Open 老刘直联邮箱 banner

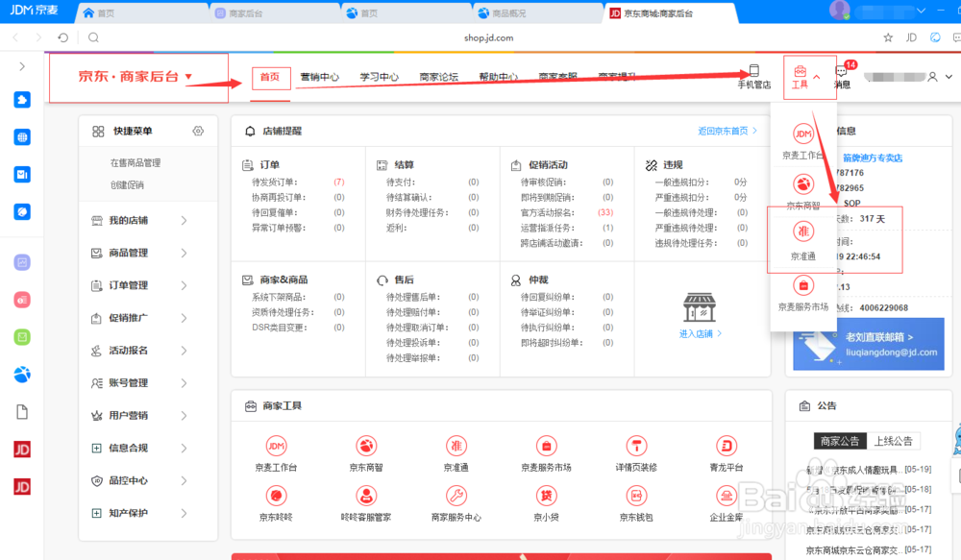869,344
